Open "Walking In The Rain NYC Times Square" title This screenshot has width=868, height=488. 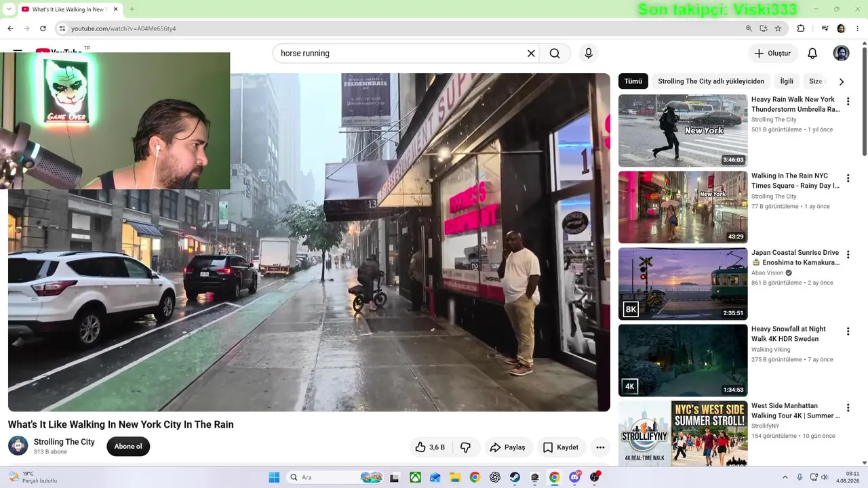[x=795, y=181]
